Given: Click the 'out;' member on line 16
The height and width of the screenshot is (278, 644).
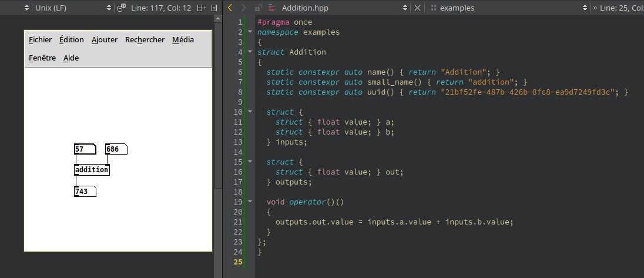Looking at the screenshot, I should [395, 172].
